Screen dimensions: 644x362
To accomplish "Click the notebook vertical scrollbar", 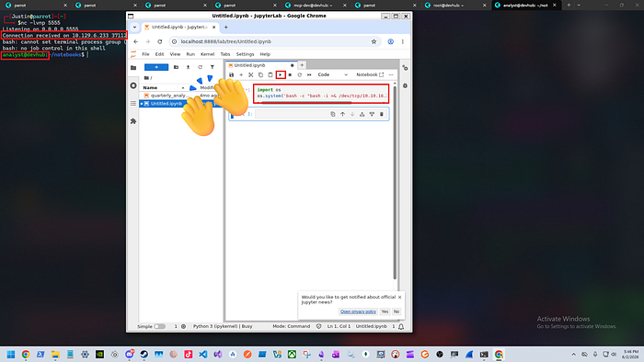I will [x=395, y=183].
